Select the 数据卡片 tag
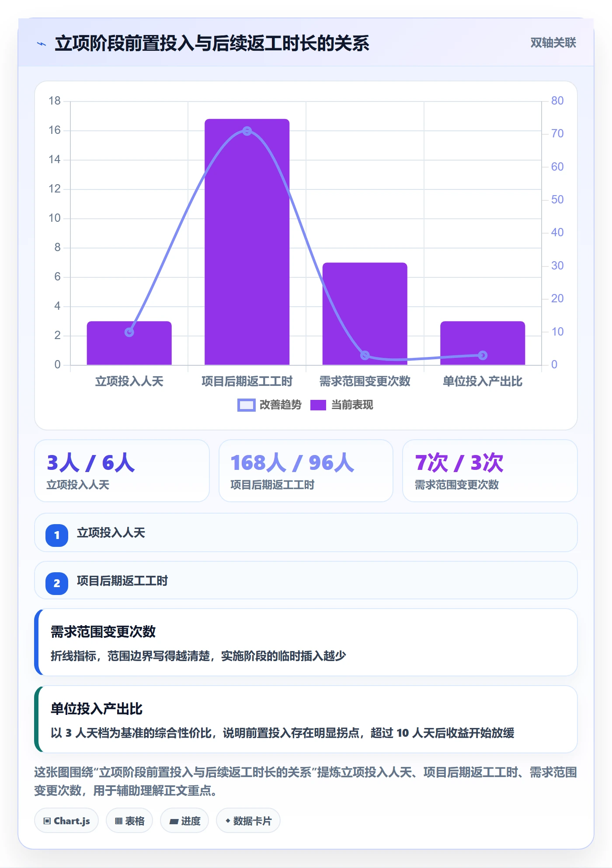Screen dimensions: 612x868 click(248, 821)
